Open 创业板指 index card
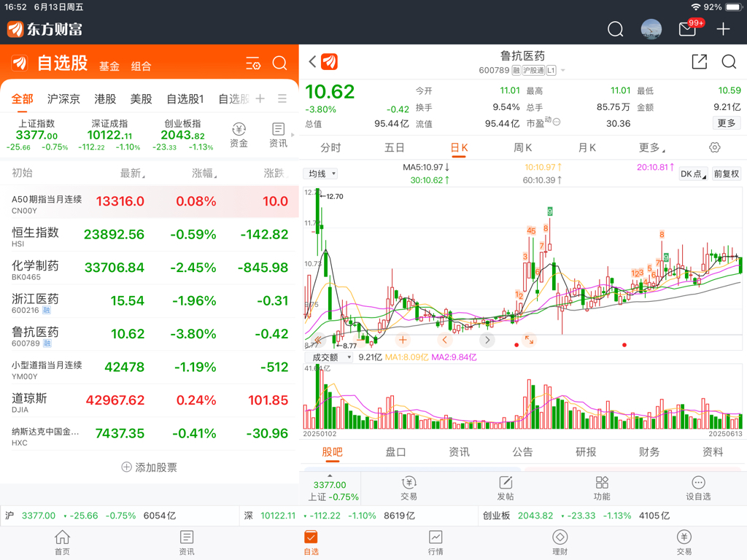 click(x=182, y=135)
